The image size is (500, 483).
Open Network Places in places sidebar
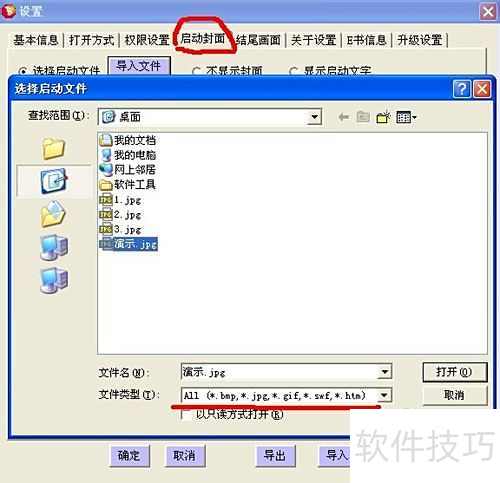point(54,281)
